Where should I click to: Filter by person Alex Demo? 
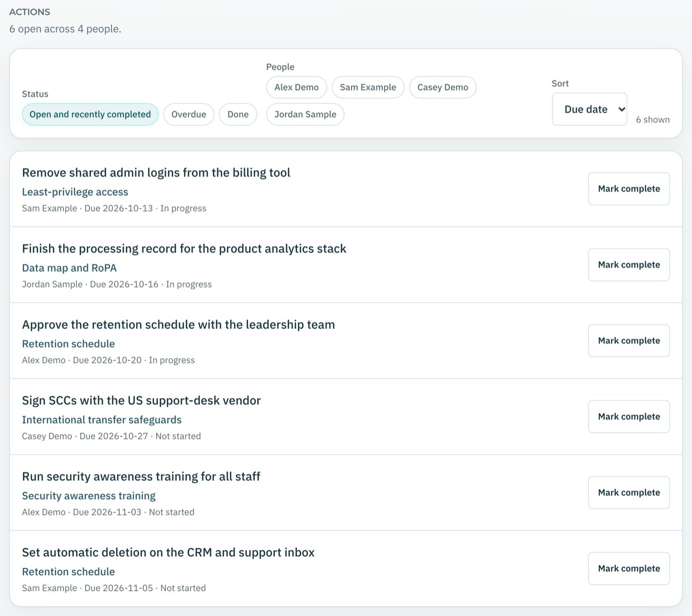coord(296,87)
